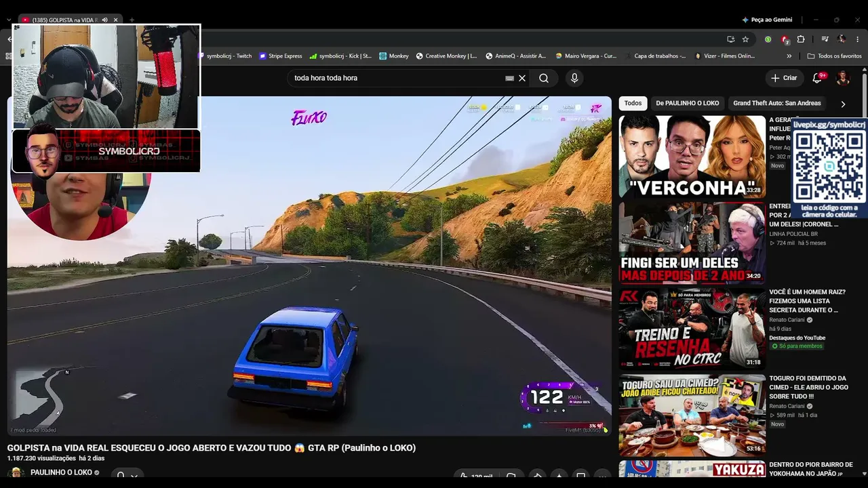Click the 1.187.230 visualizações text
This screenshot has width=868, height=488.
point(41,459)
